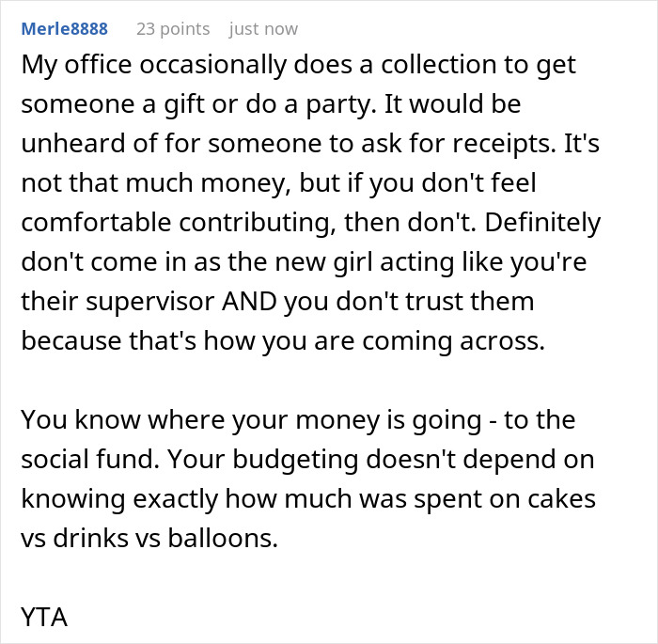The height and width of the screenshot is (644, 658).
Task: Click the "23 points" score label
Action: (173, 28)
